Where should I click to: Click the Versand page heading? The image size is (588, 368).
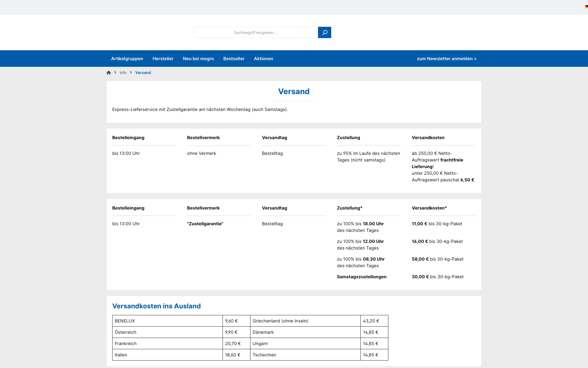[x=294, y=91]
